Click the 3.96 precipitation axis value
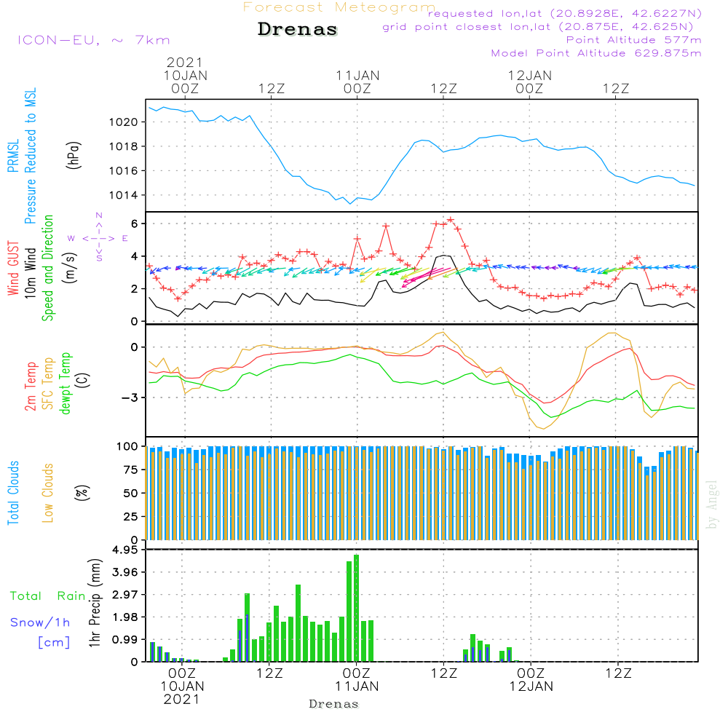This screenshot has height=728, width=728. pos(125,572)
